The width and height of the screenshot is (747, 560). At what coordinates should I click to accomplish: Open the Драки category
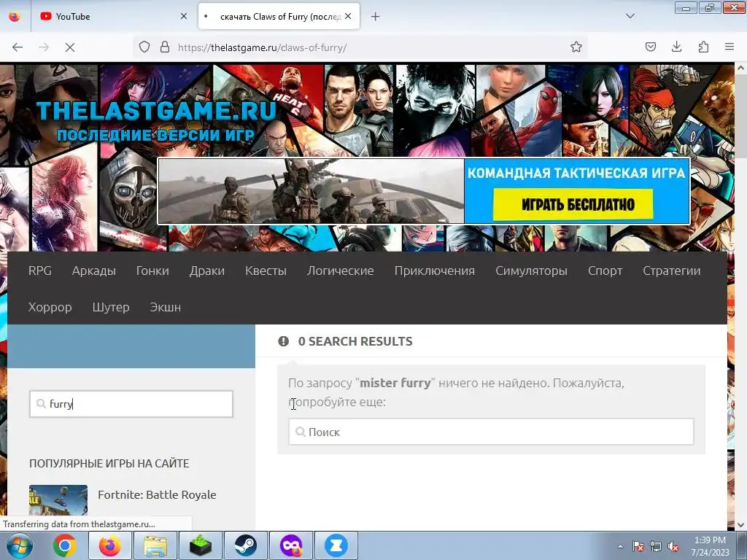(206, 271)
